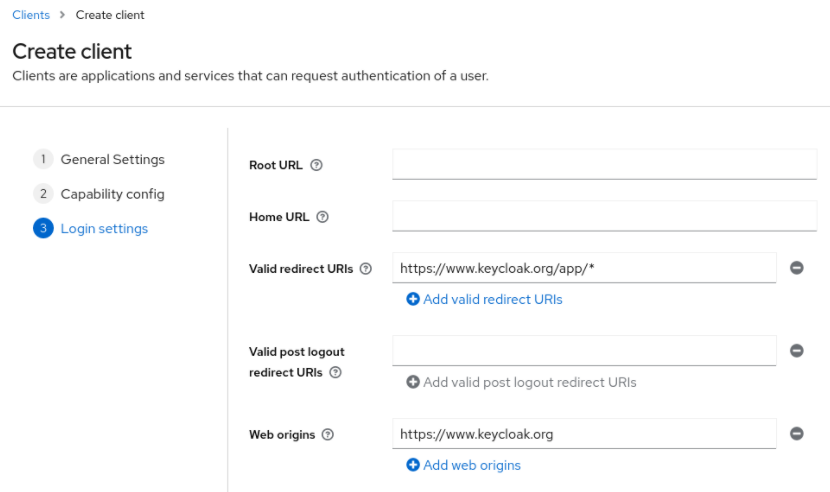
Task: Edit the Web origins text field
Action: [x=584, y=434]
